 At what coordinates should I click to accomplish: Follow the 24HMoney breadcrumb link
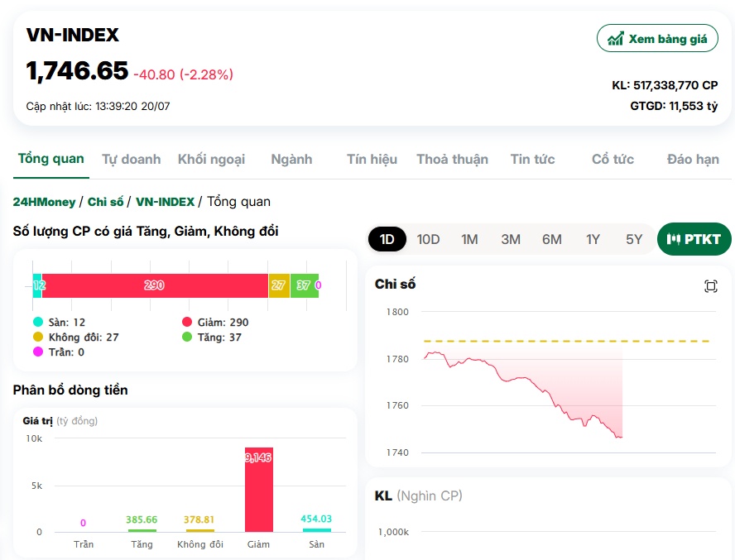(x=44, y=202)
